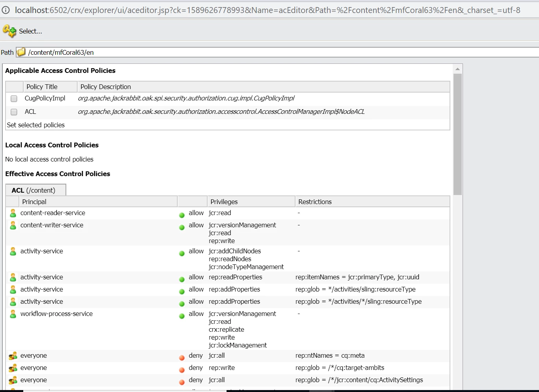This screenshot has height=392, width=539.
Task: Select the content-writer-service principal name
Action: click(x=52, y=225)
